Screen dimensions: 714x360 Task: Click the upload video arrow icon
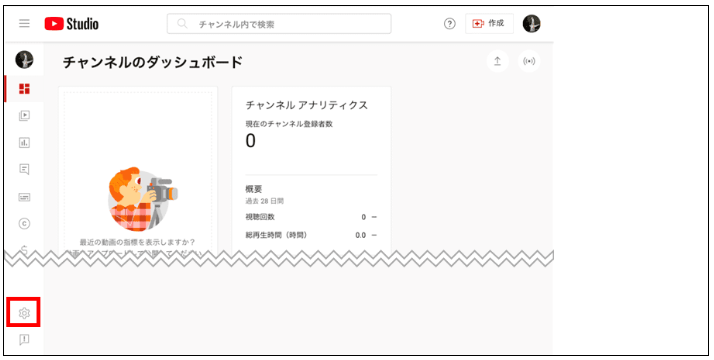498,61
